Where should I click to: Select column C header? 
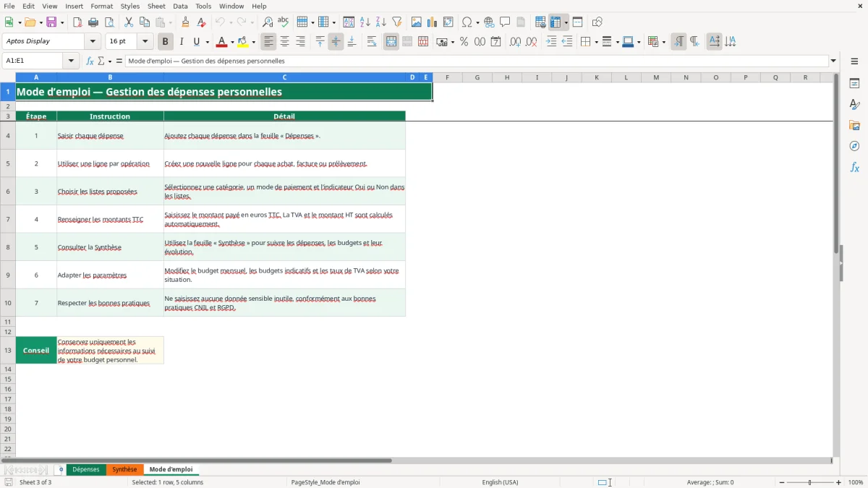click(x=284, y=77)
